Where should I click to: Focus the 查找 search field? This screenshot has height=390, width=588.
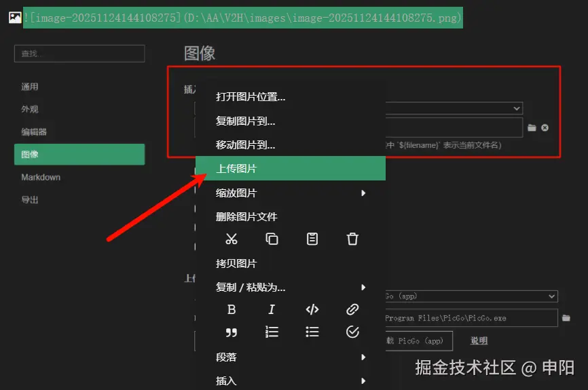pos(79,54)
